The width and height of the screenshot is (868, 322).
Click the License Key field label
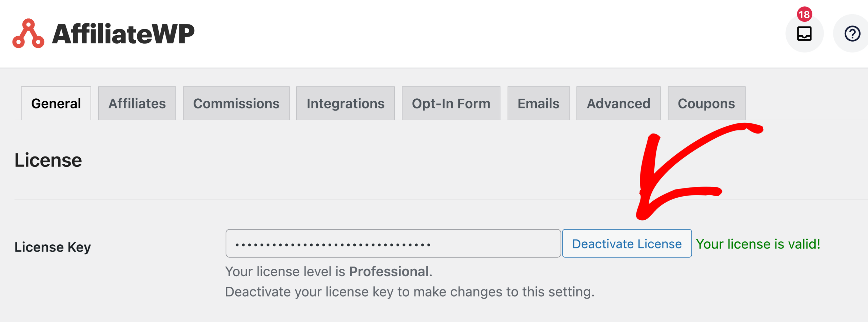pos(53,247)
